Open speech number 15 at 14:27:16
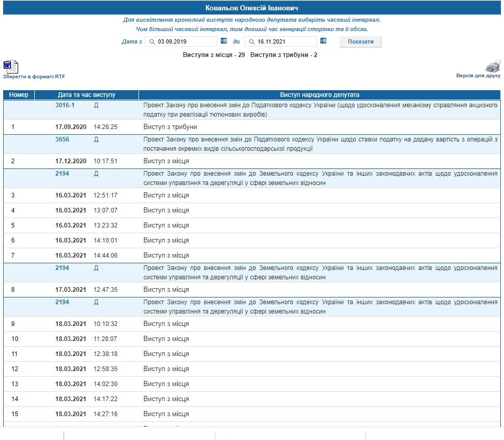 click(166, 414)
